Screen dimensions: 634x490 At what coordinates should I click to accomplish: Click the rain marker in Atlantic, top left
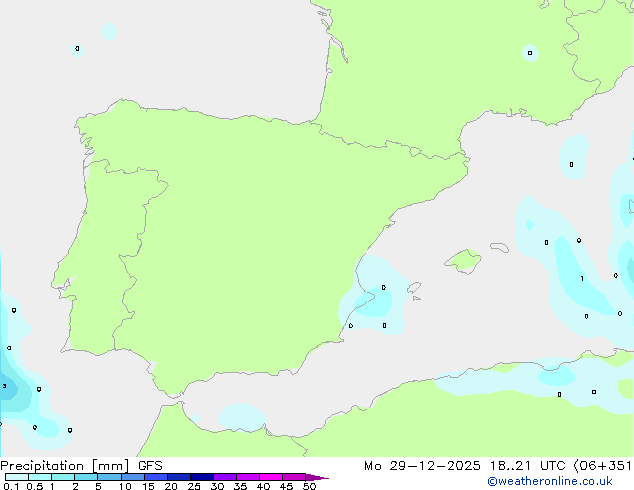point(77,48)
